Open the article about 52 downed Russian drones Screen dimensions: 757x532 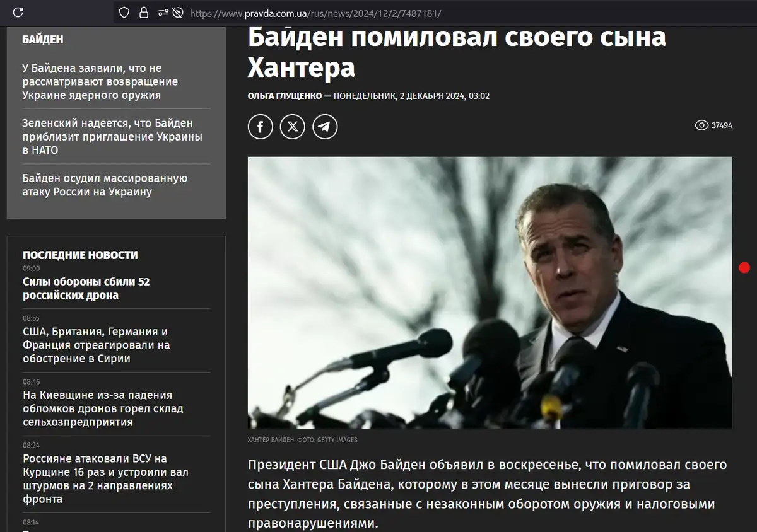tap(86, 288)
